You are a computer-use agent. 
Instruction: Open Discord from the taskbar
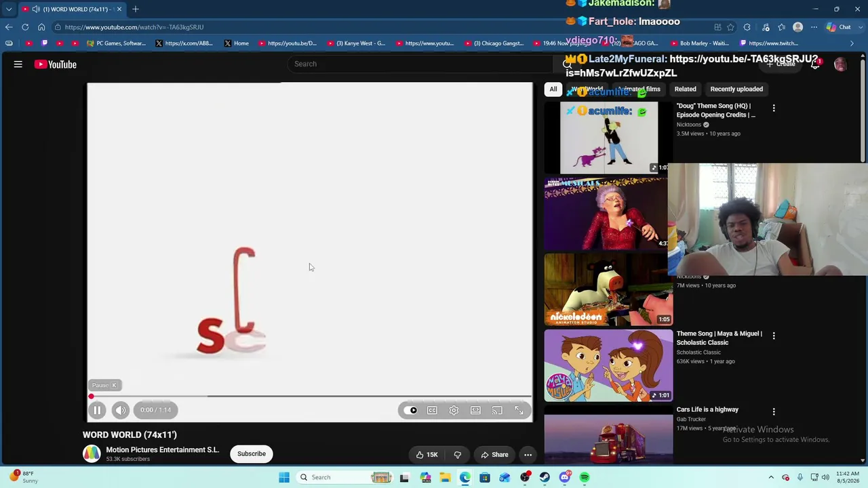point(565,477)
